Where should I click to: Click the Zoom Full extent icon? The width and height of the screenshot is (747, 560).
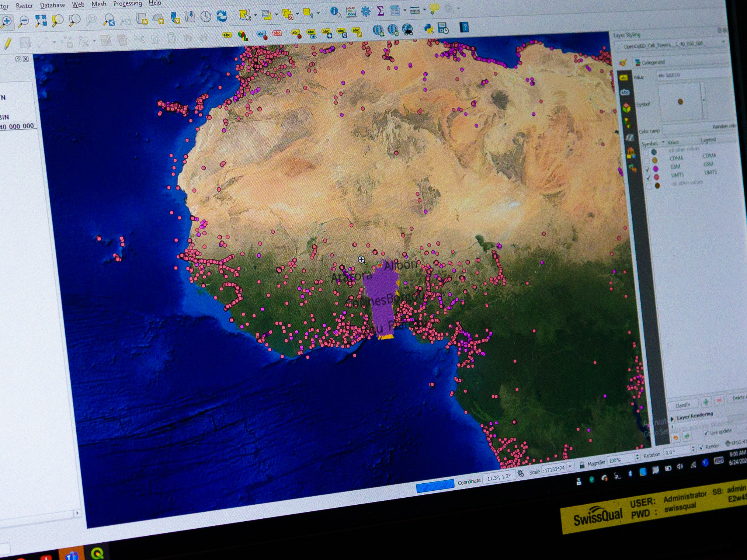[x=41, y=20]
